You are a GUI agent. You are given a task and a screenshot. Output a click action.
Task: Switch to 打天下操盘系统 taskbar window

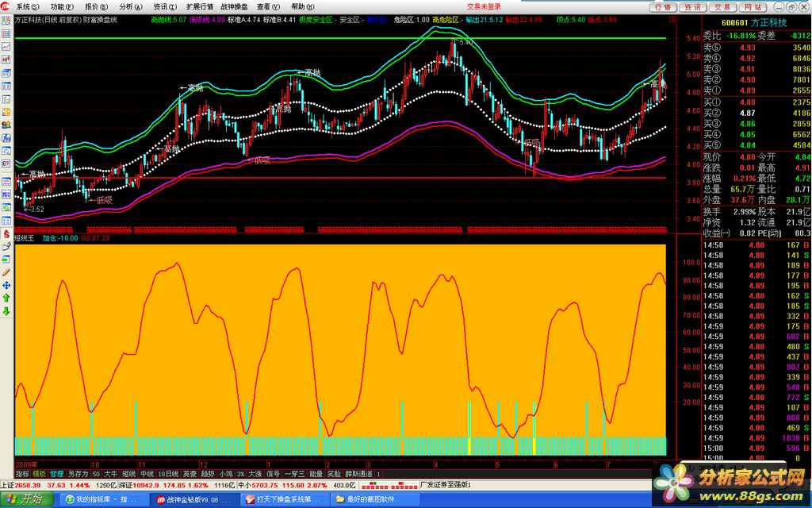tap(285, 499)
